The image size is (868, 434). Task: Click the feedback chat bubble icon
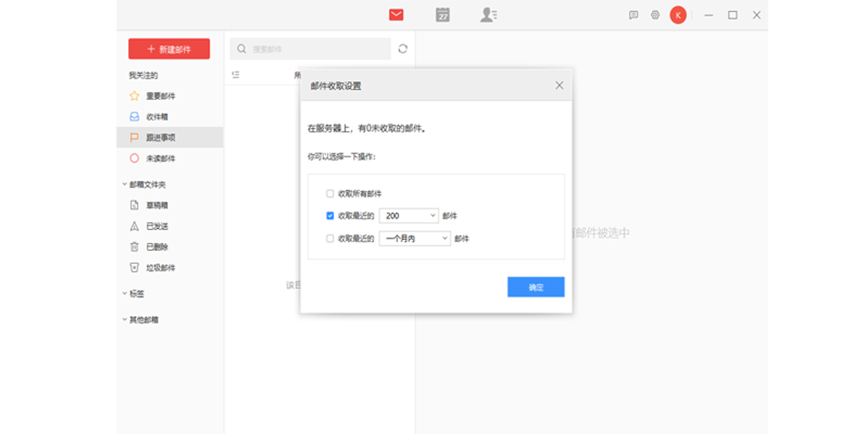click(x=635, y=14)
